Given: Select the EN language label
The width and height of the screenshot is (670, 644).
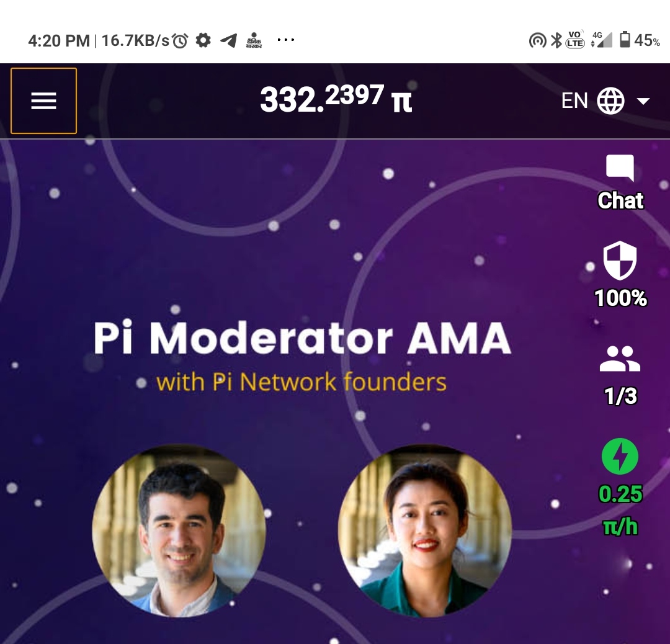Looking at the screenshot, I should (574, 101).
